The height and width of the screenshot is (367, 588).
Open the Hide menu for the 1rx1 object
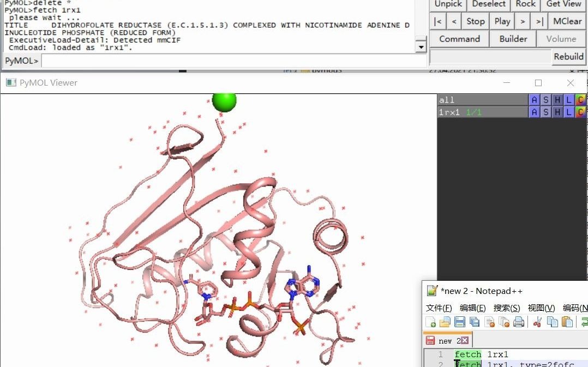pyautogui.click(x=556, y=112)
